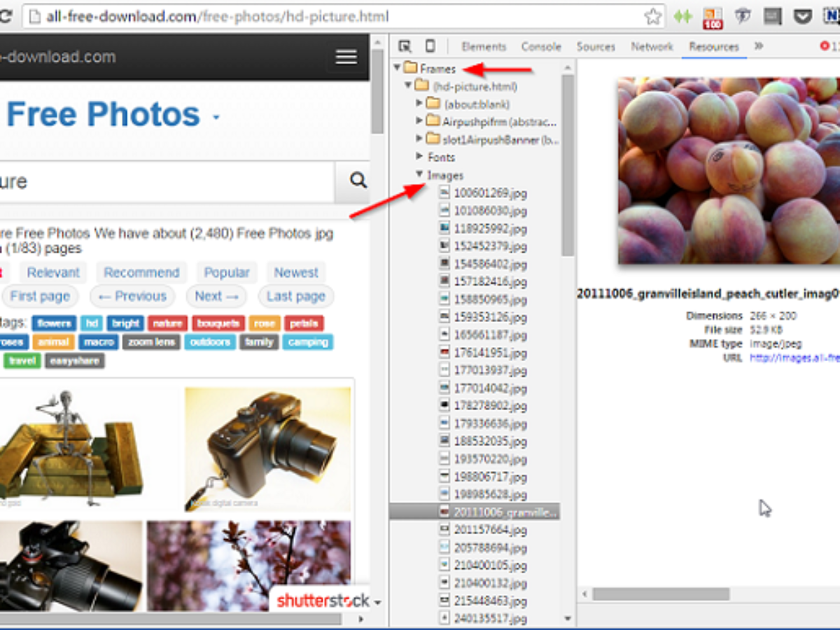This screenshot has width=840, height=630.
Task: Click the skeleton on gold bars thumbnail
Action: tap(71, 448)
